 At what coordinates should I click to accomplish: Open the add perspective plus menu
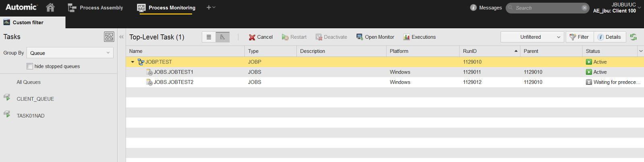(x=211, y=7)
